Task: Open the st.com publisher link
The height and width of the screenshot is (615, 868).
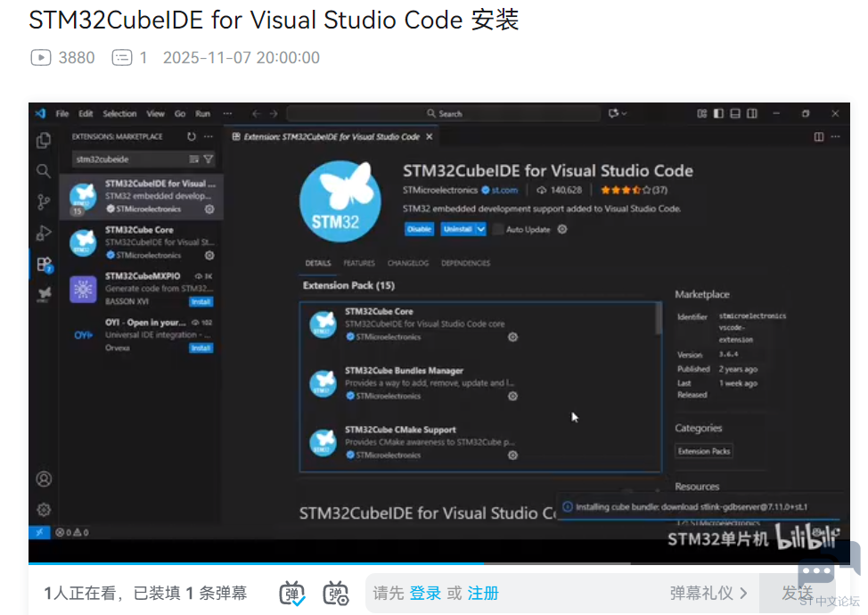Action: coord(504,190)
